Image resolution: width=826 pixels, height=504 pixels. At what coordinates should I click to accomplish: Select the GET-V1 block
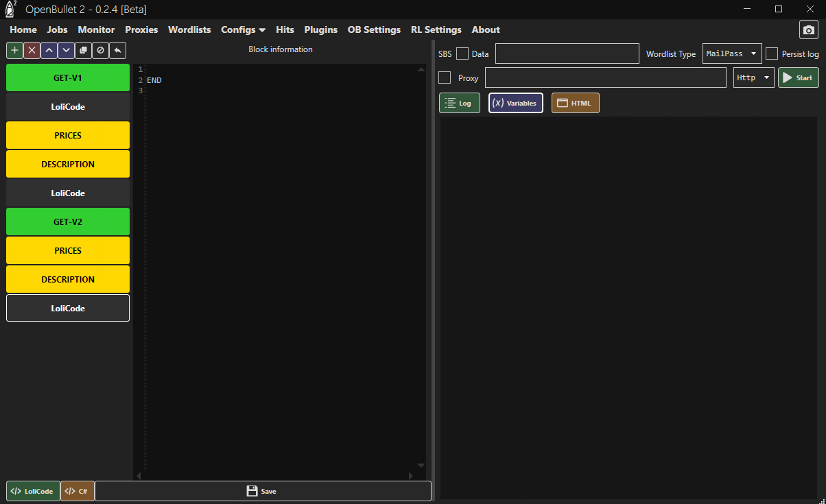68,78
